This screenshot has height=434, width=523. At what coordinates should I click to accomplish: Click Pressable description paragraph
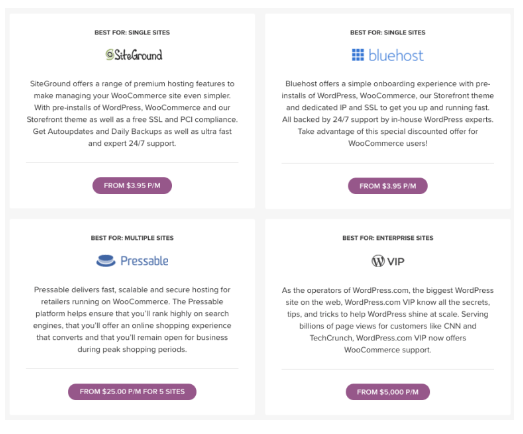coord(132,320)
